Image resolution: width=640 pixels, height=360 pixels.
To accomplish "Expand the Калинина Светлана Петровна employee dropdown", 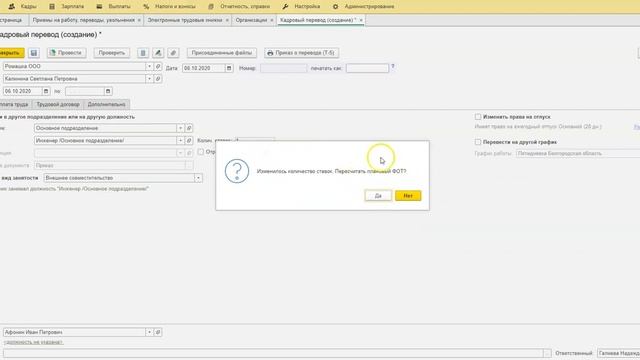I will (x=149, y=79).
